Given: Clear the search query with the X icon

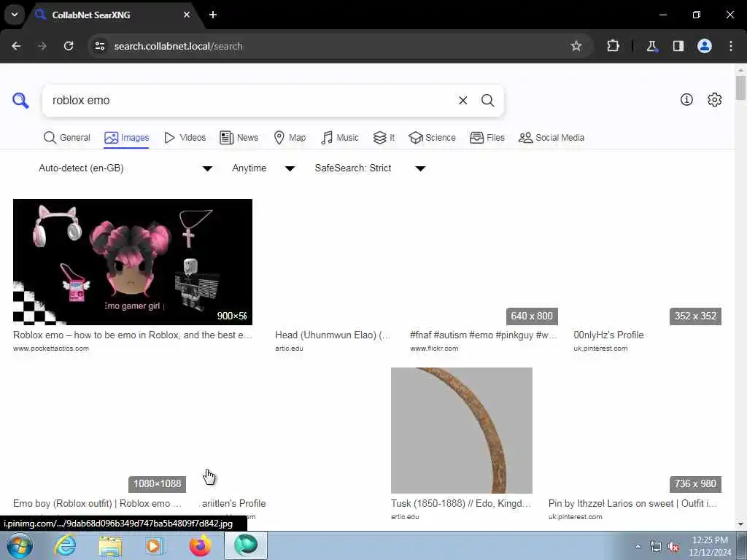Looking at the screenshot, I should click(x=462, y=101).
